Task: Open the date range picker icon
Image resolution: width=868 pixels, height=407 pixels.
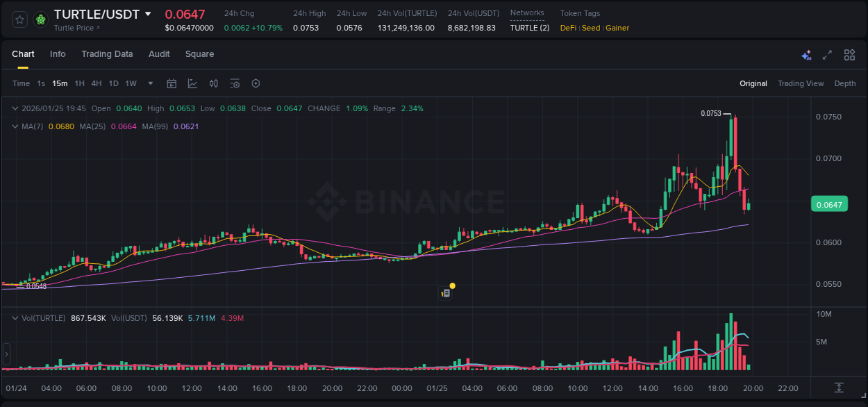Action: click(x=172, y=83)
